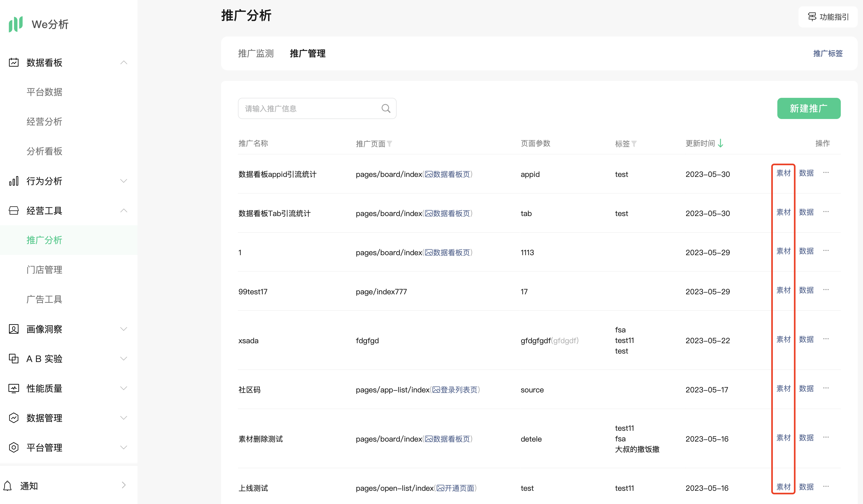Expand the 行为分析 section chevron

click(x=124, y=181)
